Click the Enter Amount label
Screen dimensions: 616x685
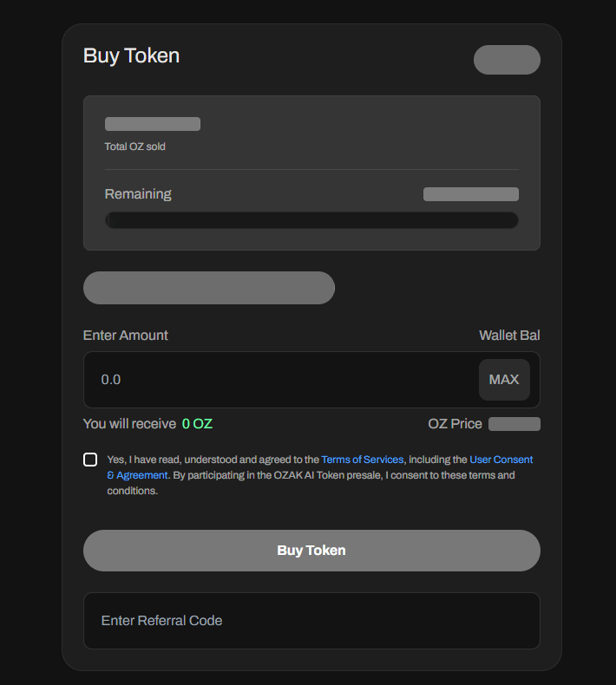(126, 335)
